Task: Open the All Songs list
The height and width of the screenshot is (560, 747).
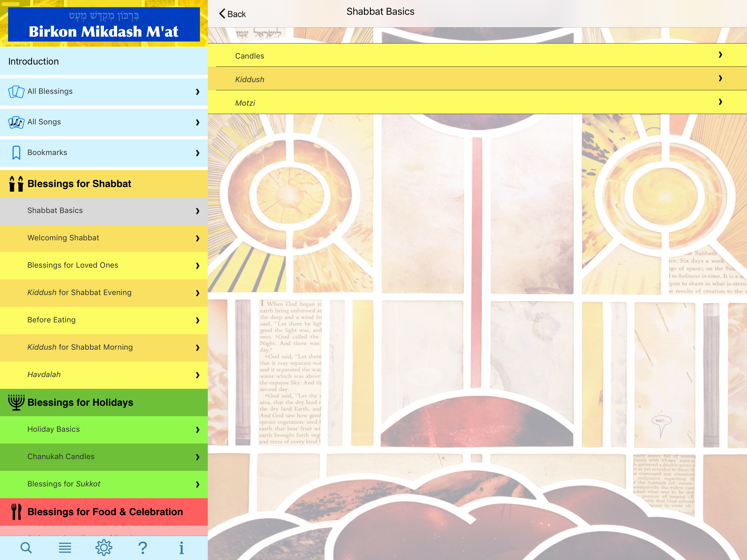Action: (x=104, y=122)
